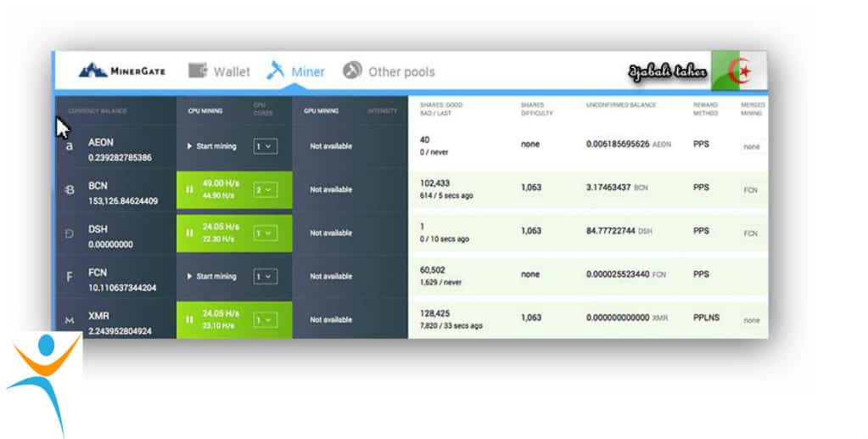
Task: Pause XMR CPU mining
Action: pos(189,319)
